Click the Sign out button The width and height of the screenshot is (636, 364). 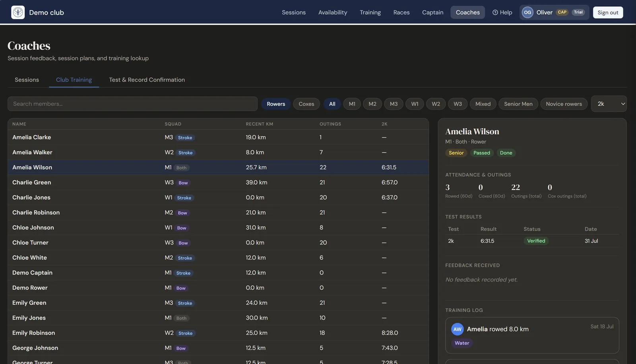[x=608, y=12]
